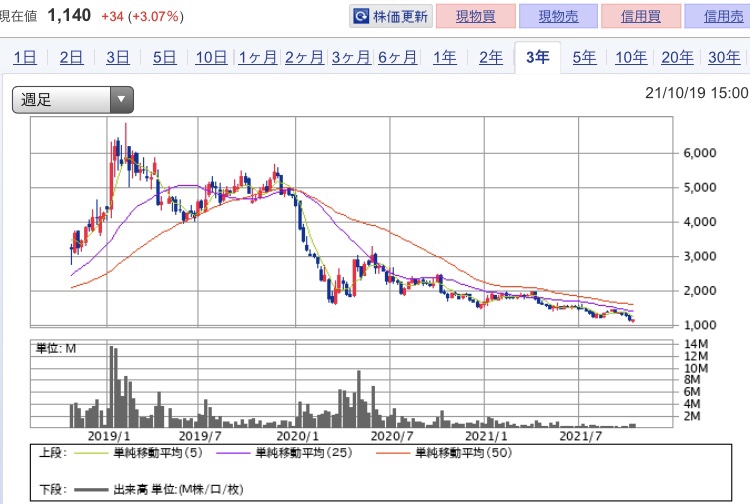Click the 6,000 price axis label
The height and width of the screenshot is (504, 750).
point(700,153)
